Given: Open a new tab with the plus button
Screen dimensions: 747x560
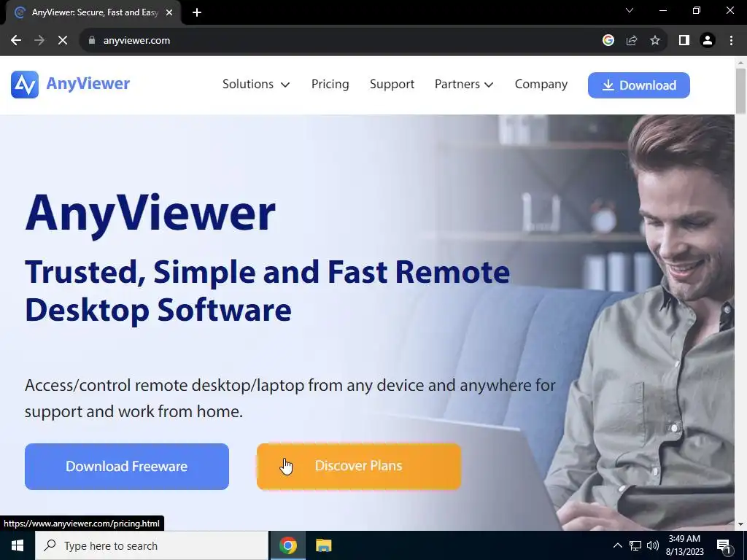Looking at the screenshot, I should click(197, 12).
